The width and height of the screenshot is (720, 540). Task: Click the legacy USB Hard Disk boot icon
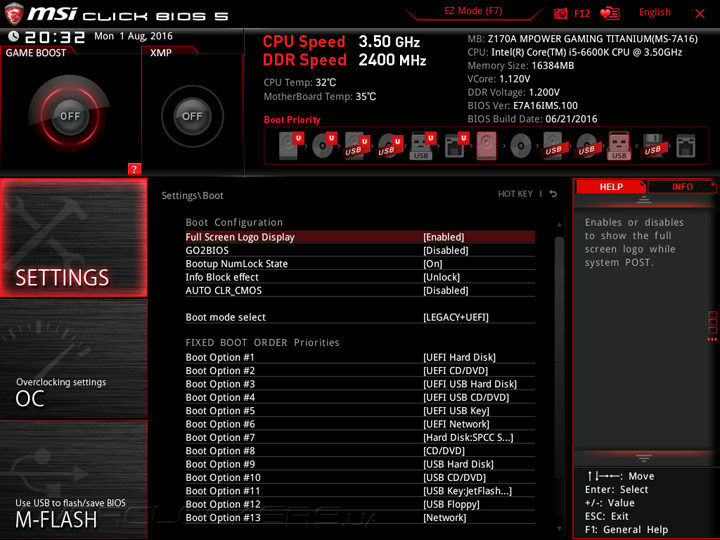pos(553,146)
